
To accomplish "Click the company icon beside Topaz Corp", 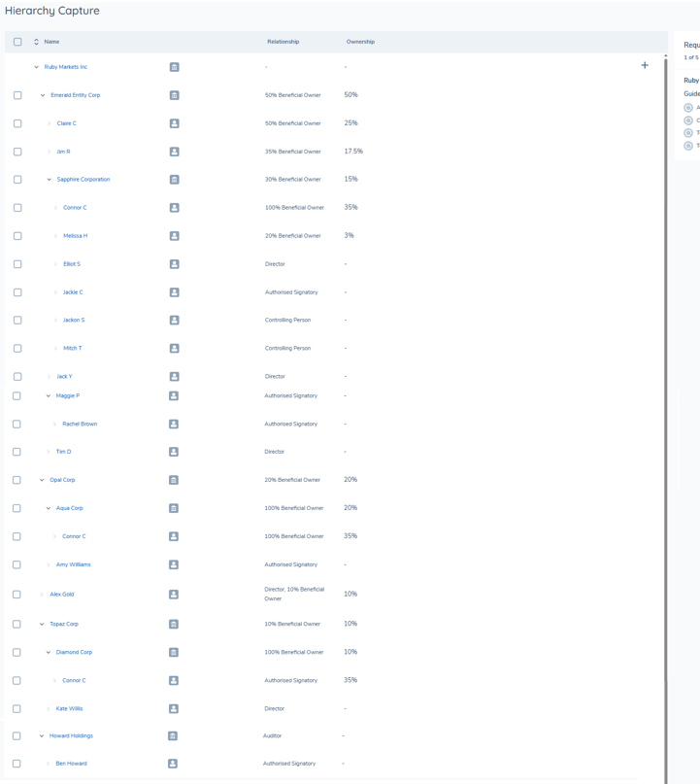I will tap(174, 624).
